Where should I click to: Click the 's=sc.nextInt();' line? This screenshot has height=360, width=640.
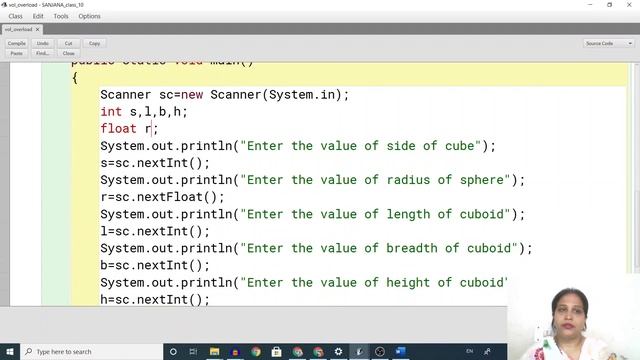[x=155, y=163]
